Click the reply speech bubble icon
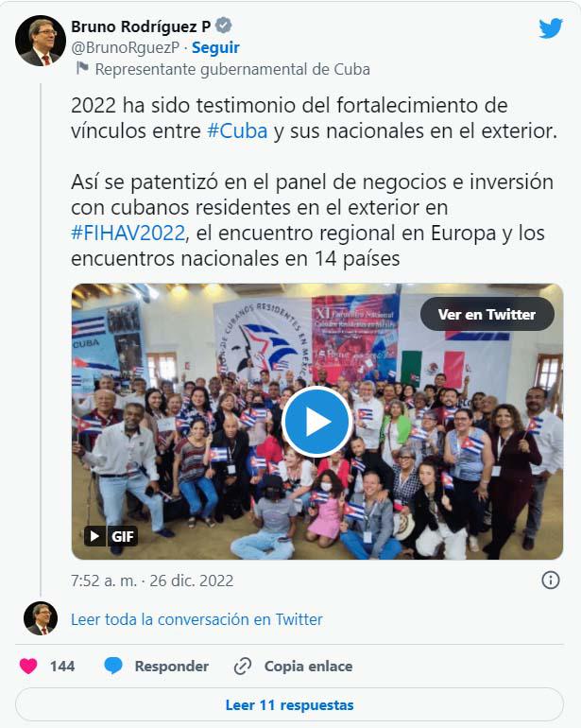 click(x=112, y=666)
